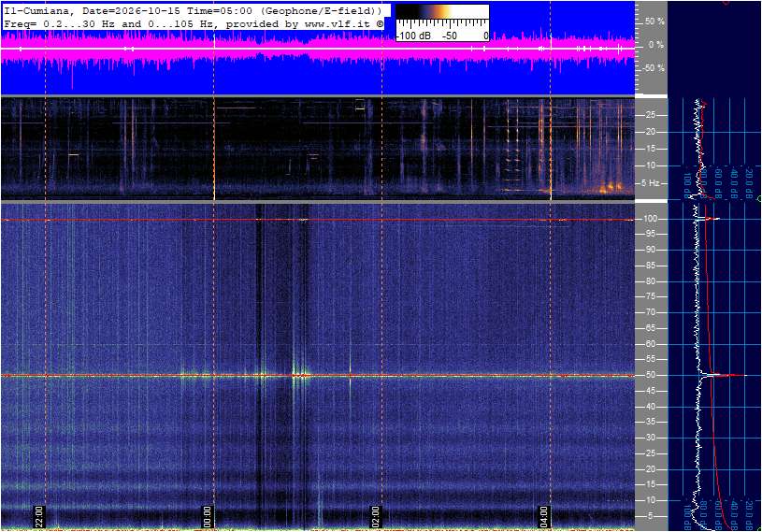Click the 65 Hz tick on E-field axis

click(x=650, y=328)
